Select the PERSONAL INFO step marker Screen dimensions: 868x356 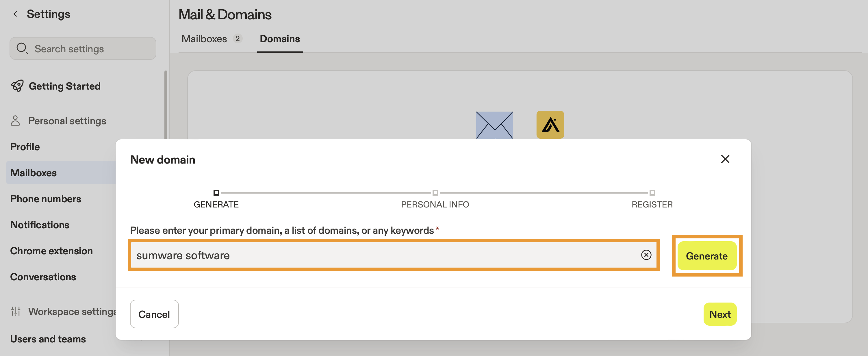[435, 193]
